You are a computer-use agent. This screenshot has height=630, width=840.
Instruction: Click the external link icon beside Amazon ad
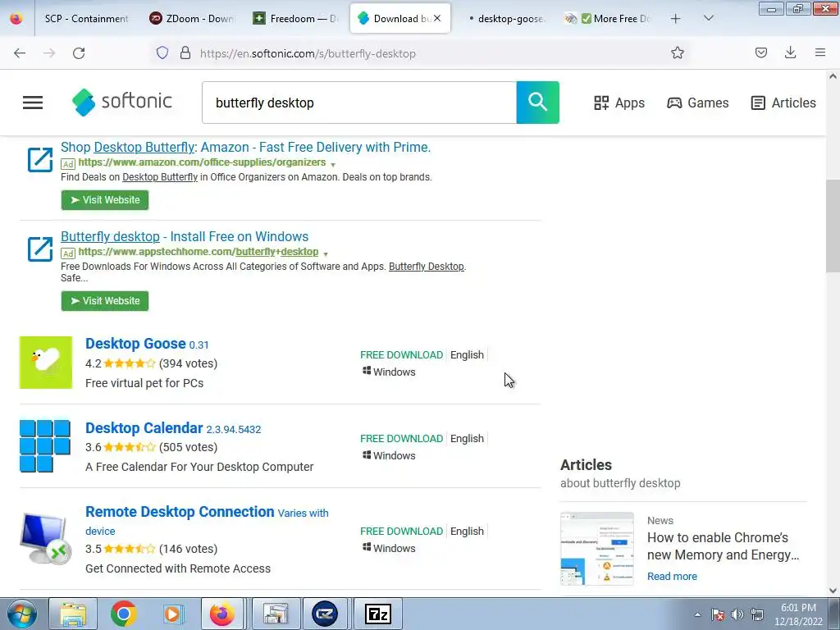tap(40, 159)
